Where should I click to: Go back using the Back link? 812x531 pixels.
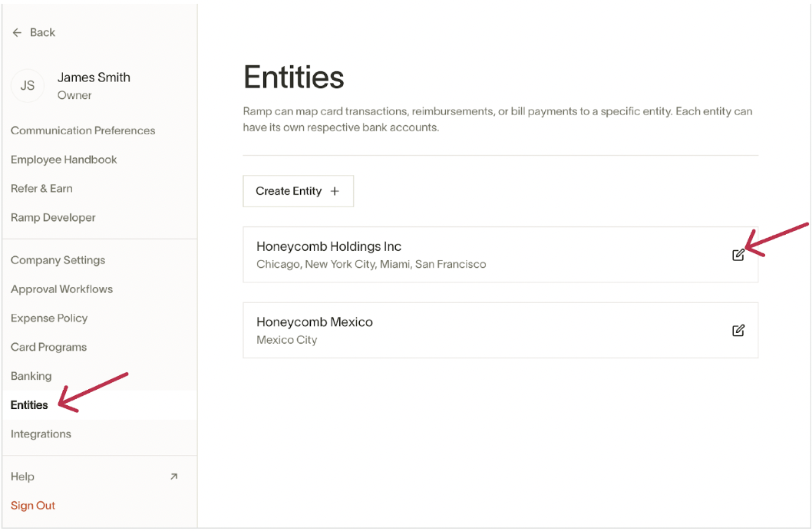pos(42,32)
